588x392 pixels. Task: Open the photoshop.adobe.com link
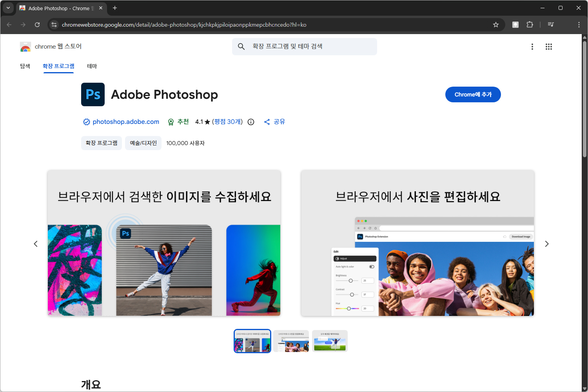click(126, 122)
